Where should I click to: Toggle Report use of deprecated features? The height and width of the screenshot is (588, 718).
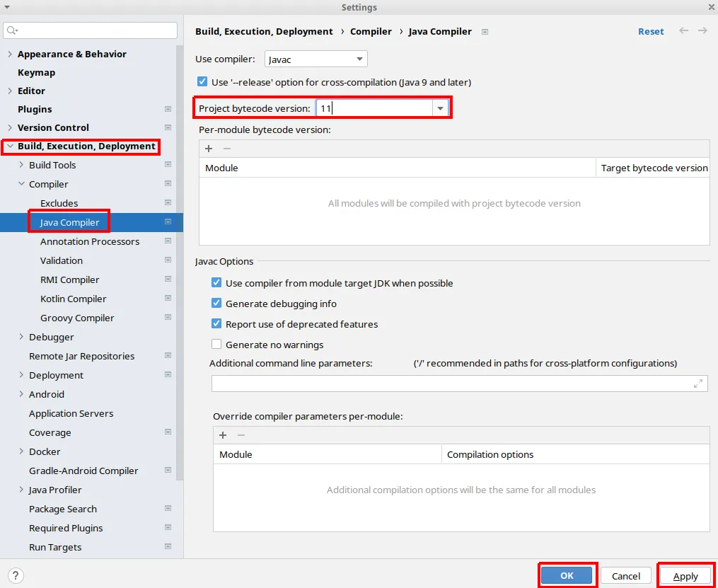216,324
